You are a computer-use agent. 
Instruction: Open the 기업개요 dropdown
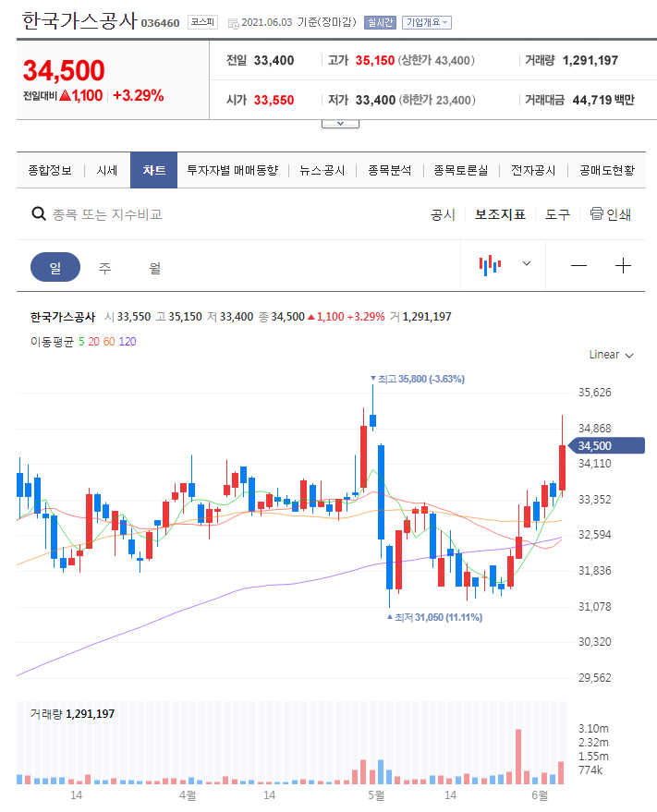(x=426, y=22)
